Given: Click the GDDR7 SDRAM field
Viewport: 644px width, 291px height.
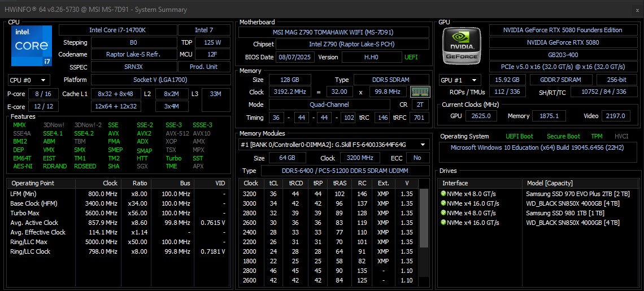Looking at the screenshot, I should pyautogui.click(x=561, y=80).
